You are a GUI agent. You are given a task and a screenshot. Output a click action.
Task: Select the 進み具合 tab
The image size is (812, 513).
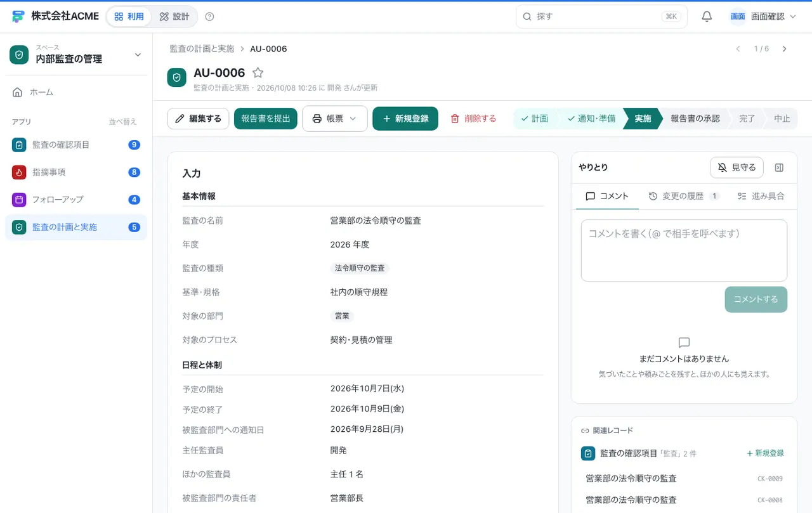[x=761, y=196]
